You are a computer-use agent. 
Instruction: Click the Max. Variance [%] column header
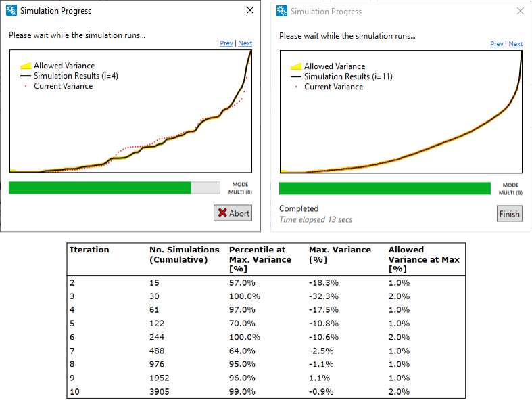(339, 254)
